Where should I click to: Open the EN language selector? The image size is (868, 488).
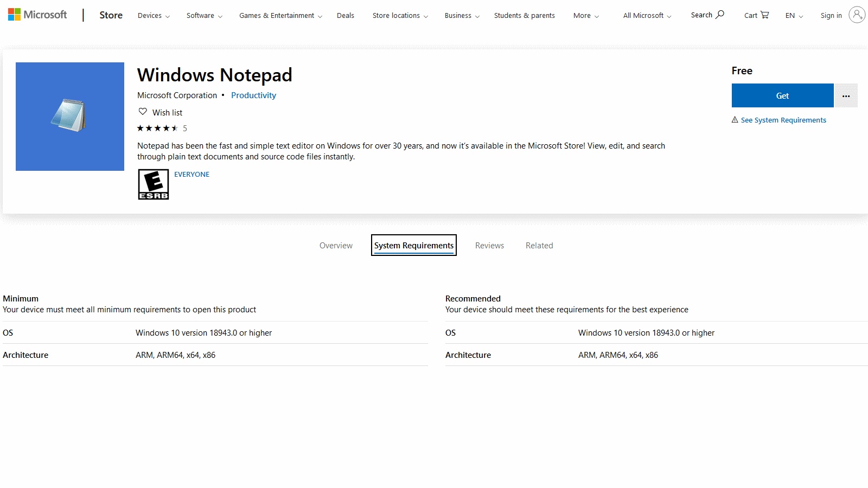click(793, 16)
